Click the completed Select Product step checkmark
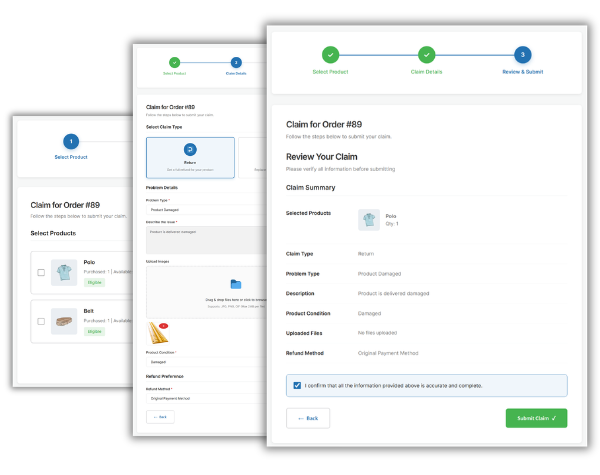600x475 pixels. pos(331,55)
